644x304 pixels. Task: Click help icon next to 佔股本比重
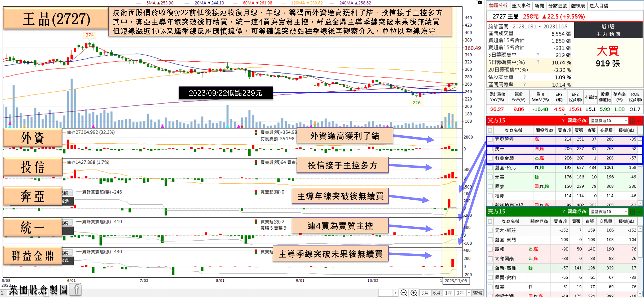pyautogui.click(x=524, y=77)
